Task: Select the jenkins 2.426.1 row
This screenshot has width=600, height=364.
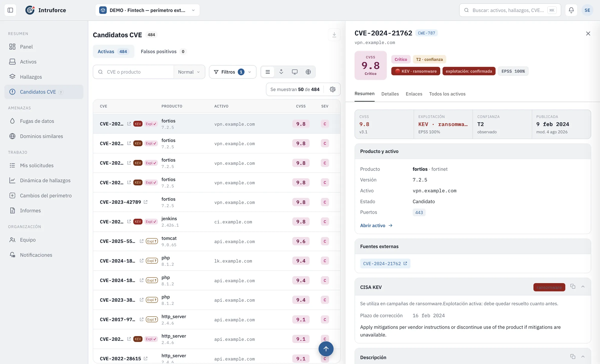Action: point(216,222)
